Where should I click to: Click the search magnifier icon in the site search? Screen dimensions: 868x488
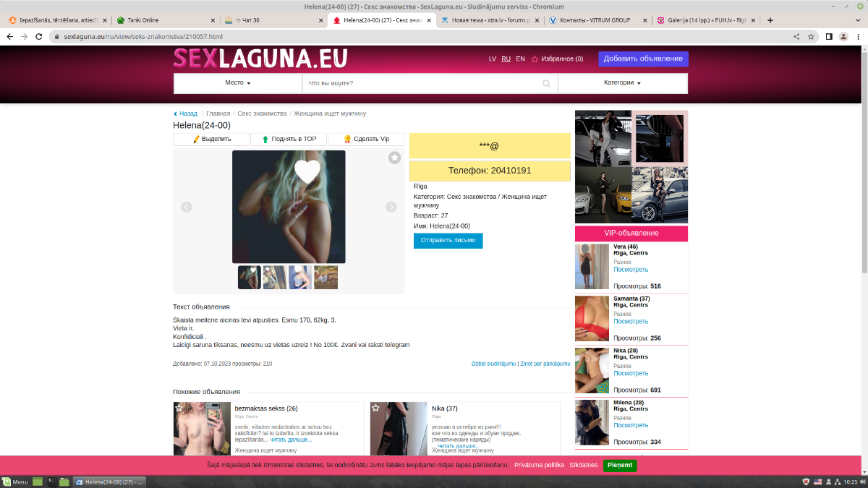(x=547, y=83)
